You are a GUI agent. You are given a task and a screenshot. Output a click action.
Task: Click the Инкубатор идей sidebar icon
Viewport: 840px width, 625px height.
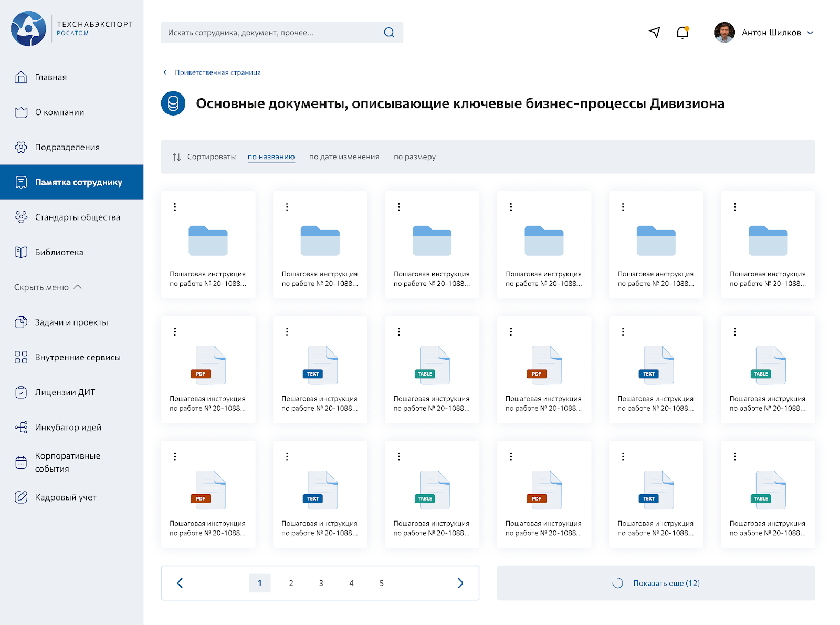tap(21, 428)
